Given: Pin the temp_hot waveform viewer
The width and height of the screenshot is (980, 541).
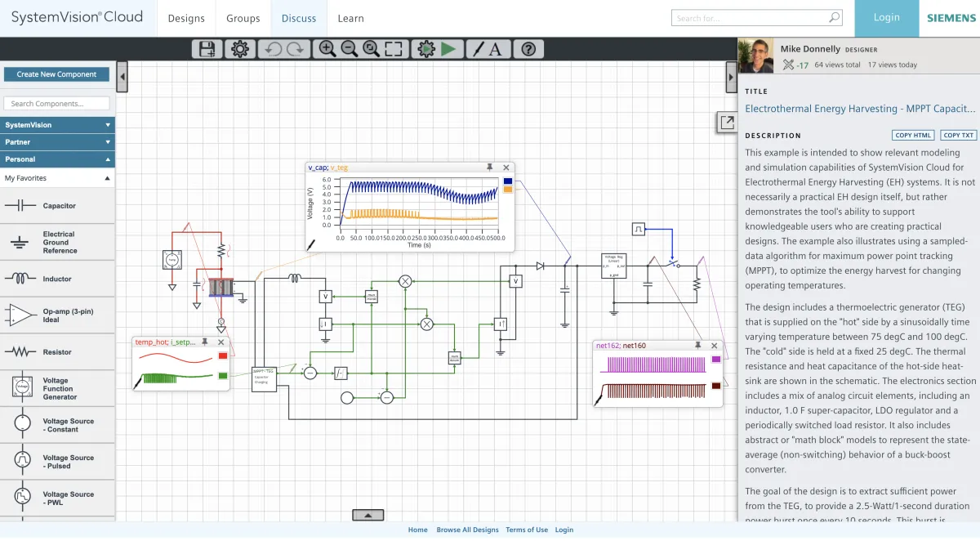Looking at the screenshot, I should coord(205,342).
